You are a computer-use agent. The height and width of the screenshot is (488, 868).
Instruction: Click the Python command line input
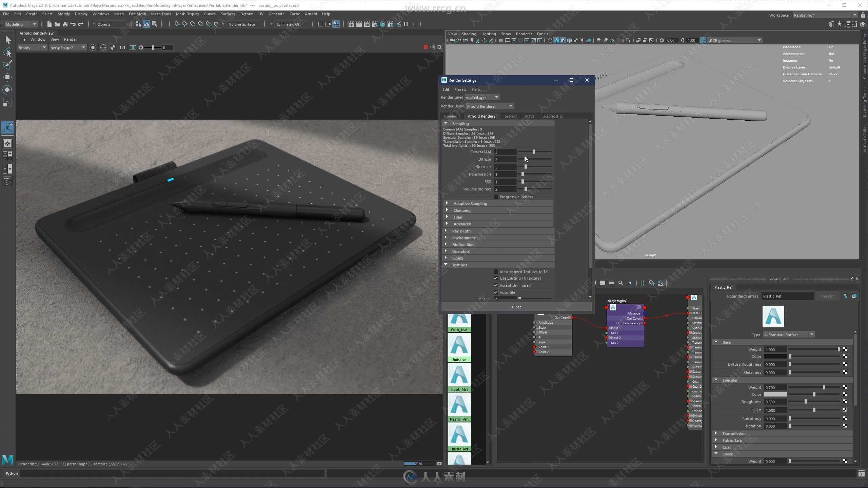[x=172, y=473]
